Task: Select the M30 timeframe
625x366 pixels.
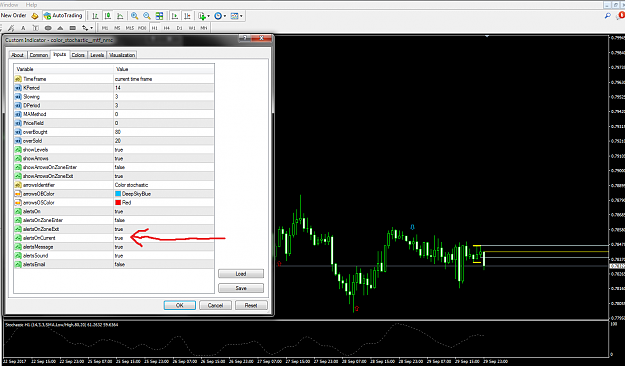Action: 142,28
